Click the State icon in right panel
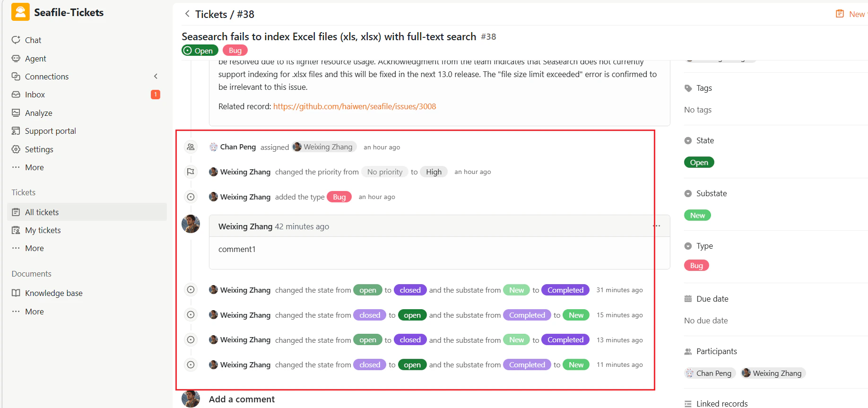This screenshot has height=408, width=868. (x=688, y=140)
